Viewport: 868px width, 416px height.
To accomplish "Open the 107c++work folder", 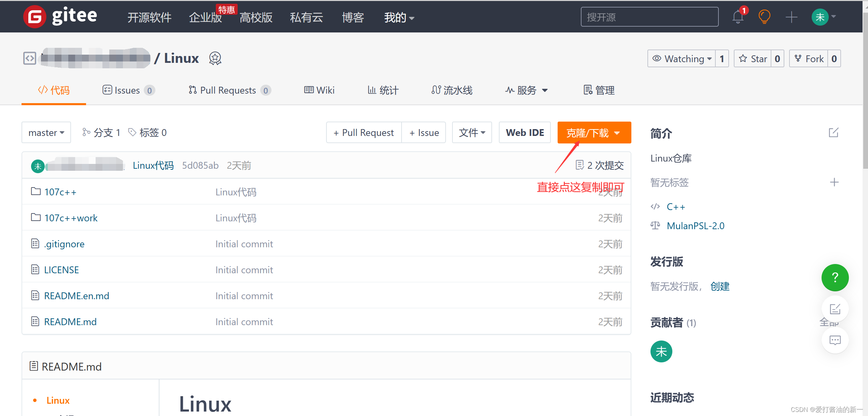I will click(x=71, y=218).
